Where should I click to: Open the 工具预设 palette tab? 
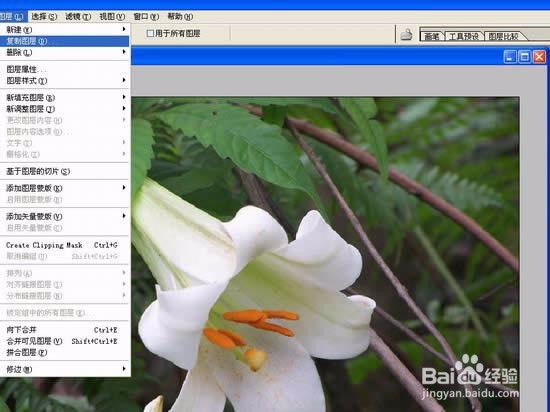tap(464, 36)
